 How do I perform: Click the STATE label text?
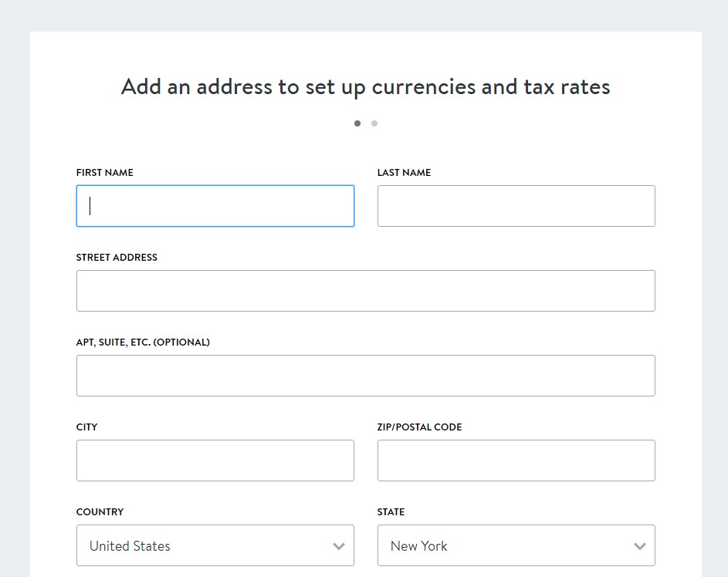tap(391, 512)
